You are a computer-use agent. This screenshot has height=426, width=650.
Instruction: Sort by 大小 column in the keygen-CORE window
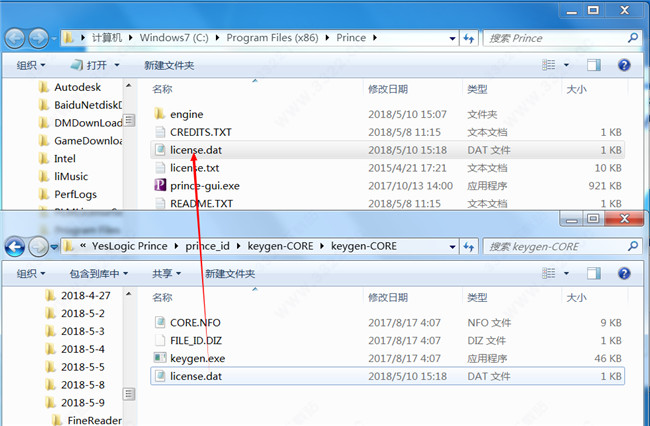click(576, 298)
